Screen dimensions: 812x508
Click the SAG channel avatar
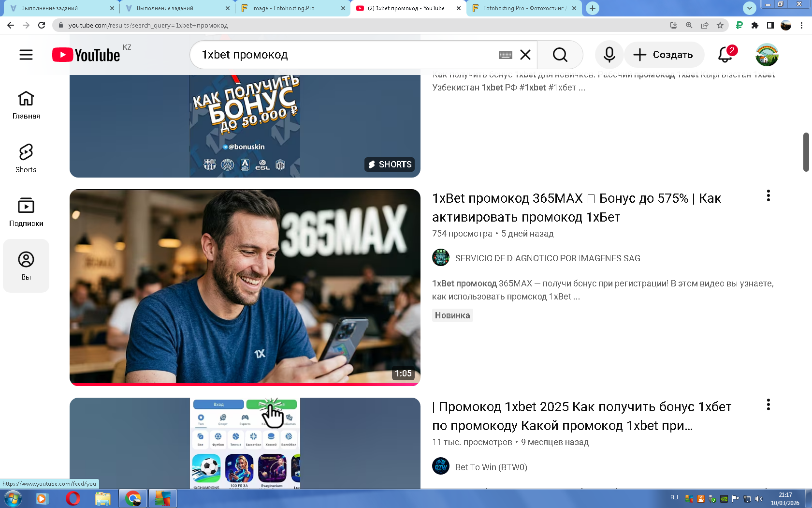(441, 258)
